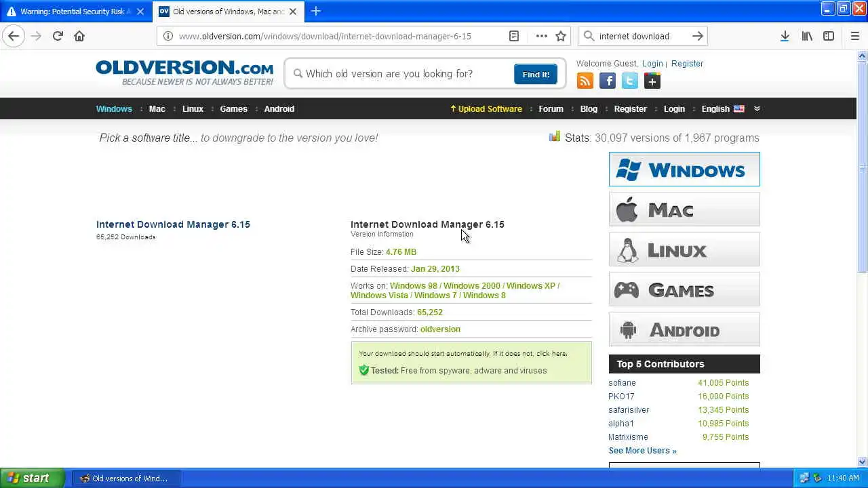The width and height of the screenshot is (868, 488).
Task: Open contributor safarisilver profile
Action: pyautogui.click(x=629, y=410)
